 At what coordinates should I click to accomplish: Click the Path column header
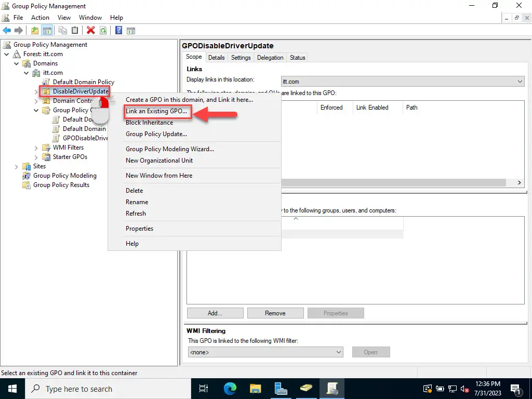[411, 108]
